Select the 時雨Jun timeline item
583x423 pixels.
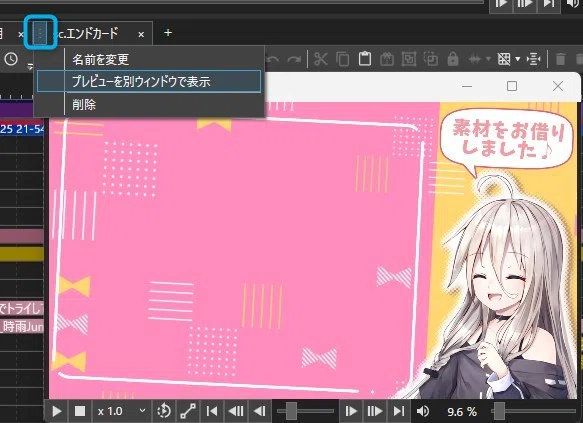[x=22, y=326]
